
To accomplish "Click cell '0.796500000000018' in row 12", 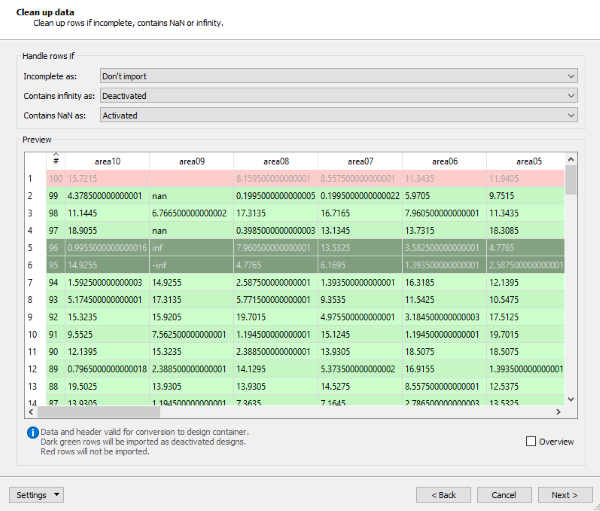I will 107,369.
